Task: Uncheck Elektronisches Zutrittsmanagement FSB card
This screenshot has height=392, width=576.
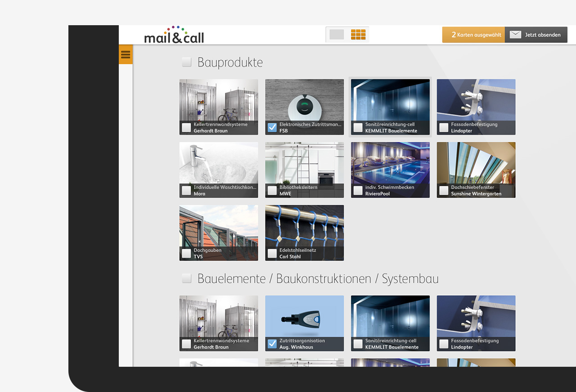Action: coord(272,127)
